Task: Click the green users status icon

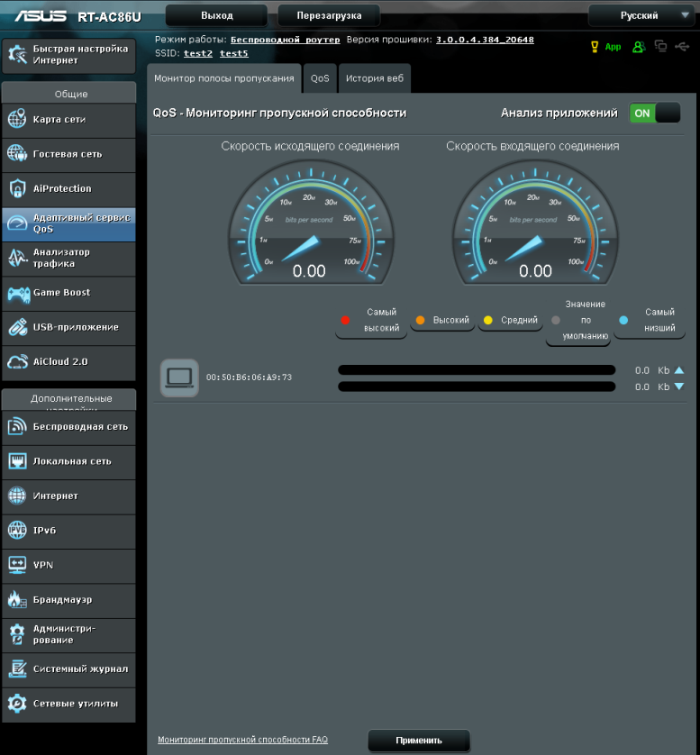Action: point(639,47)
